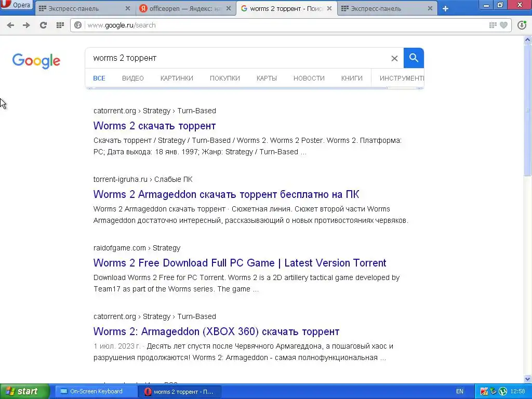Screen dimensions: 532x399
Task: Open the Speed Dial grid icon in the toolbar
Action: 60,25
